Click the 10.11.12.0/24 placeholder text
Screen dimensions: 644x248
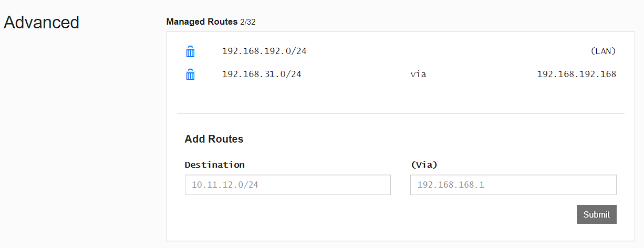click(x=224, y=185)
